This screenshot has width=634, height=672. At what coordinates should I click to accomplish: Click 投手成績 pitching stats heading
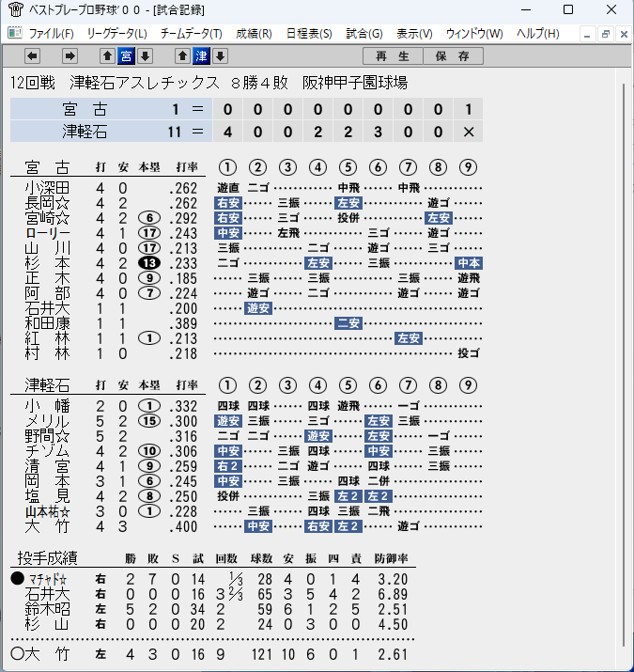click(x=48, y=558)
